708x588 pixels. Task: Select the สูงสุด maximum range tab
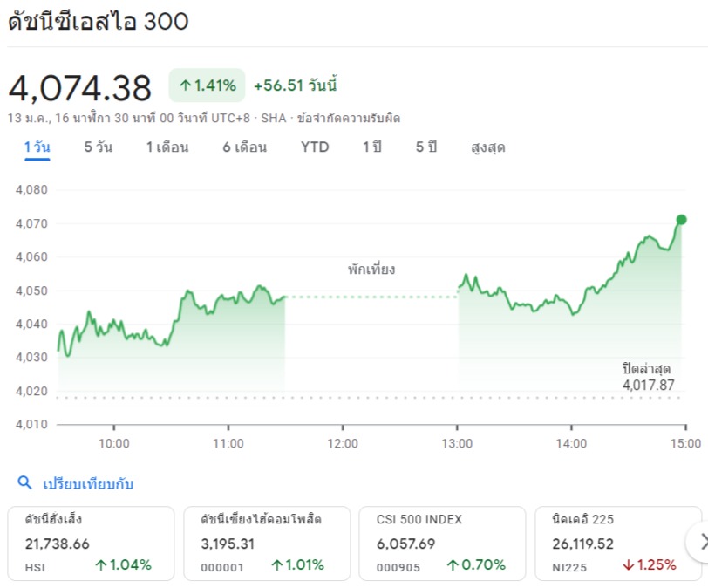[x=487, y=147]
